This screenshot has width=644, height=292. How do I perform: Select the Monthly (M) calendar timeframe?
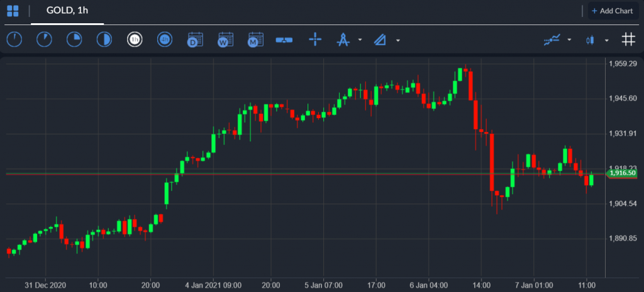click(x=255, y=40)
